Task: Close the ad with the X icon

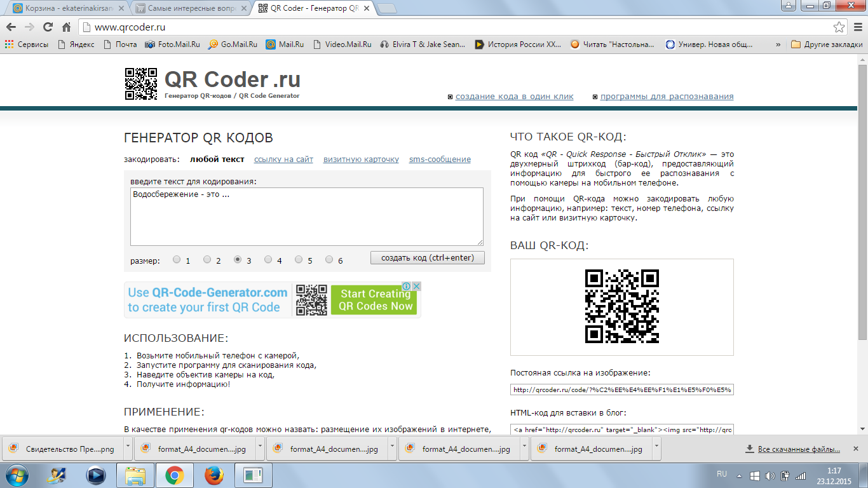Action: tap(417, 287)
